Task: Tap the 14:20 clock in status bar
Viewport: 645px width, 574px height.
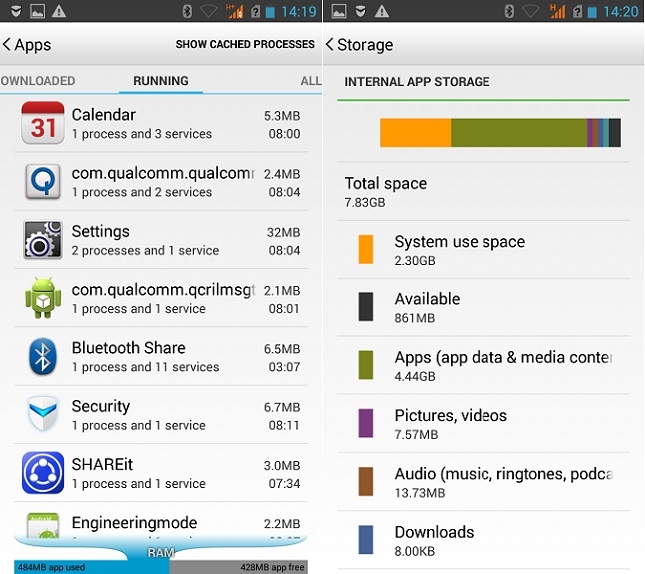Action: point(621,12)
